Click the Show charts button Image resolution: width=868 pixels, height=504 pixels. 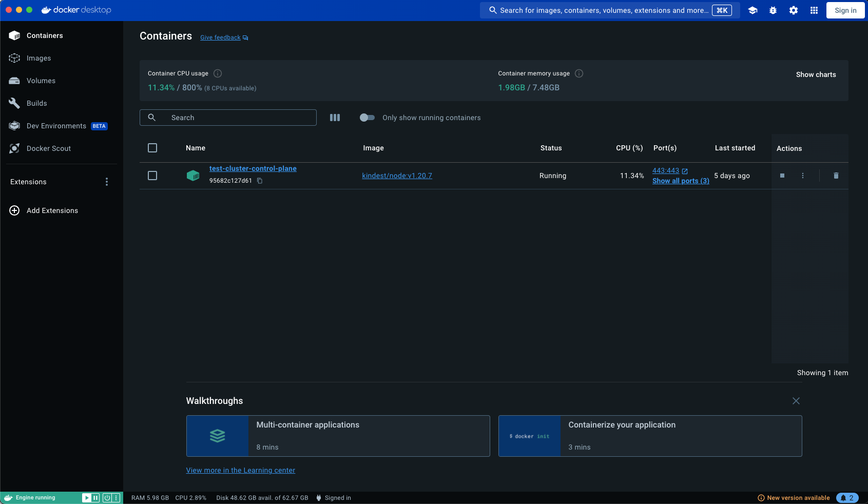coord(816,74)
